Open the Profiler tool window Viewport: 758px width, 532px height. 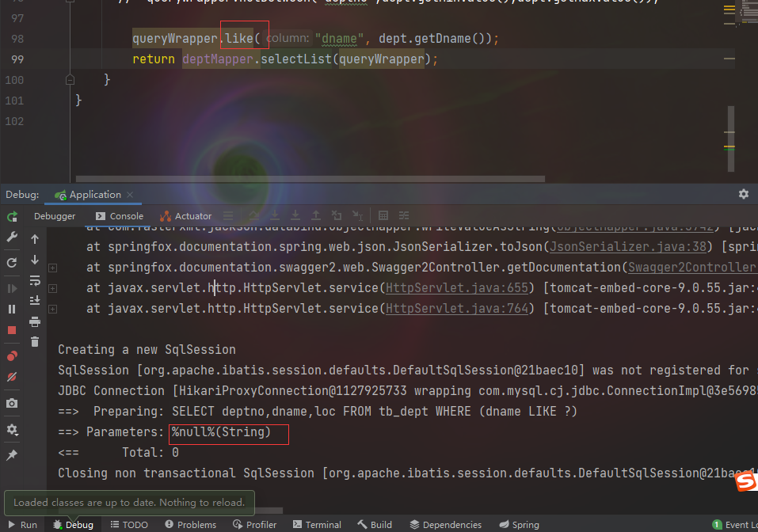(x=254, y=525)
